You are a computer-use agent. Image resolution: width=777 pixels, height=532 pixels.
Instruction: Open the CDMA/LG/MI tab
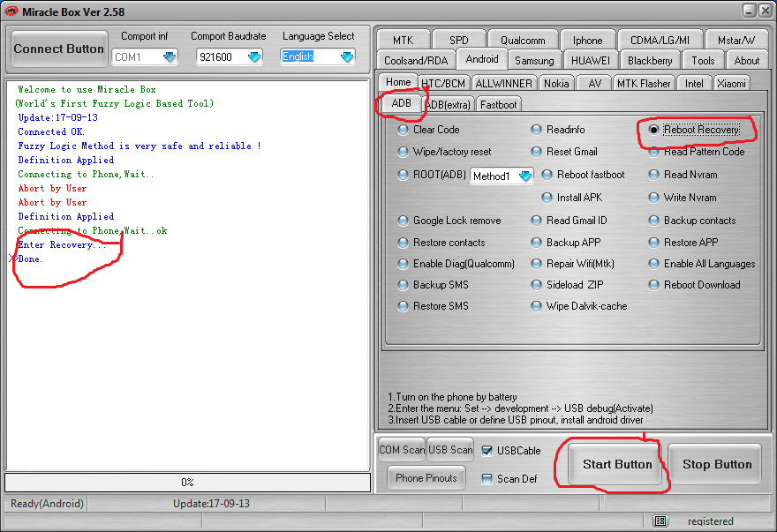pyautogui.click(x=660, y=40)
